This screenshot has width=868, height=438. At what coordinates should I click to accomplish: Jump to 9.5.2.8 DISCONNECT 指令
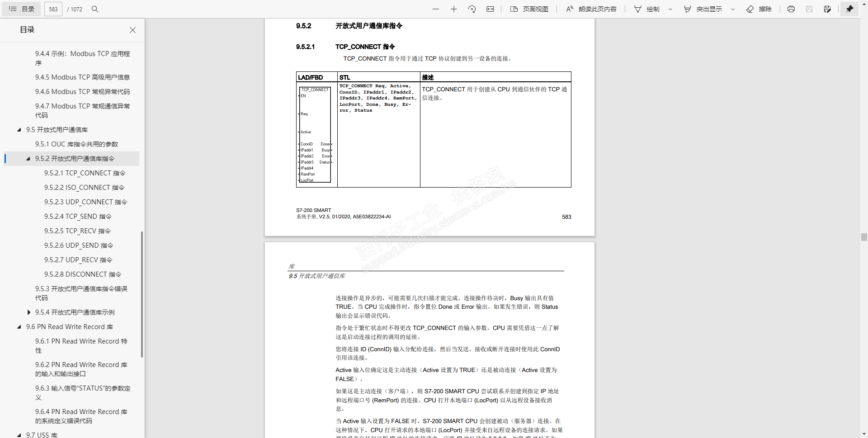tap(83, 274)
